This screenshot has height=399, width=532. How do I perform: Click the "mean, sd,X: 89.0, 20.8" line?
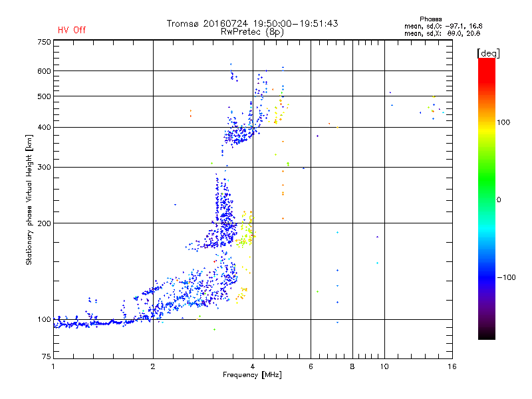point(442,33)
